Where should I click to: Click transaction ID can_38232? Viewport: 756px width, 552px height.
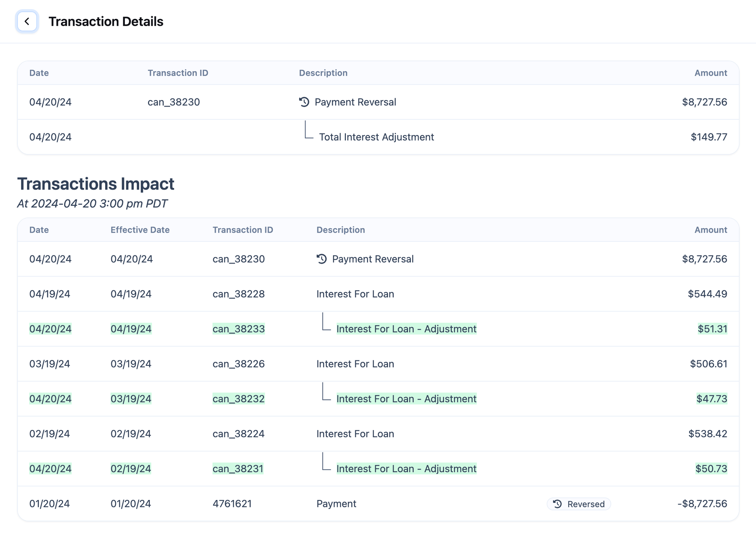coord(238,399)
